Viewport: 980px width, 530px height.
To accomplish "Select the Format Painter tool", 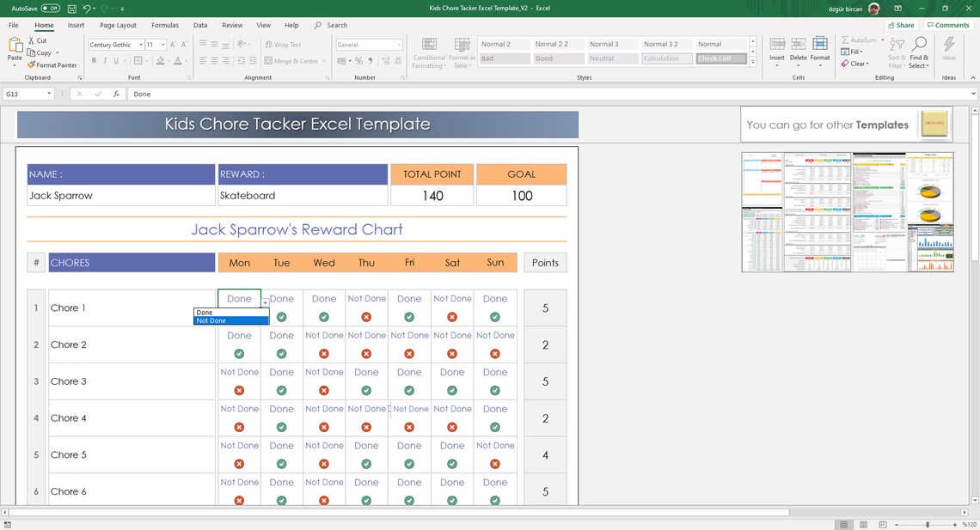I will tap(52, 64).
